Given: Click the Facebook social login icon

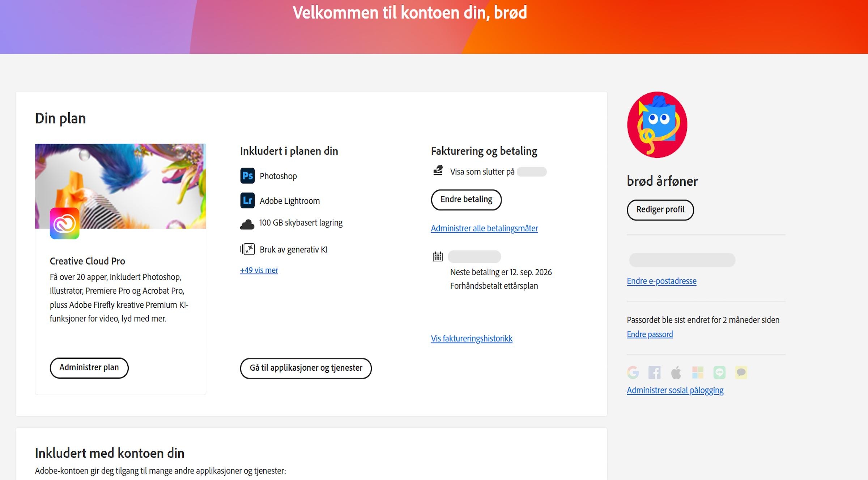Looking at the screenshot, I should (655, 372).
